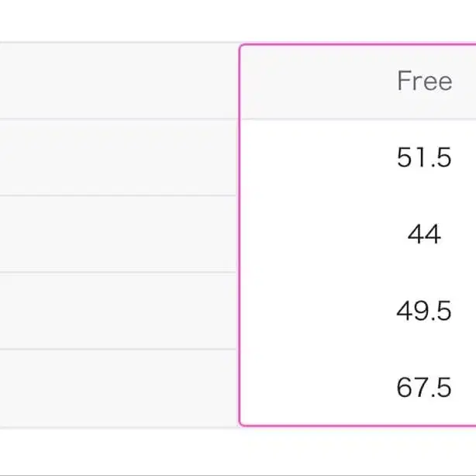Click the white area below the table
This screenshot has width=476, height=476.
(x=233, y=450)
